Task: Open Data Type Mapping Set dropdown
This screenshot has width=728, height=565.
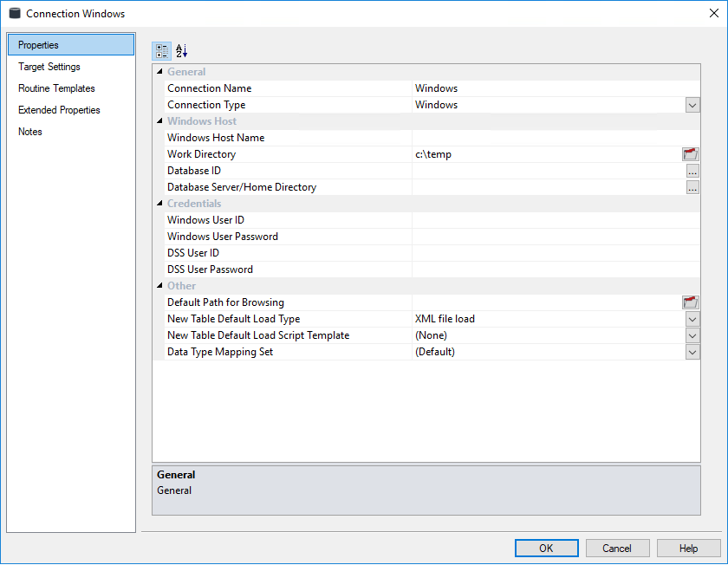Action: pyautogui.click(x=692, y=352)
